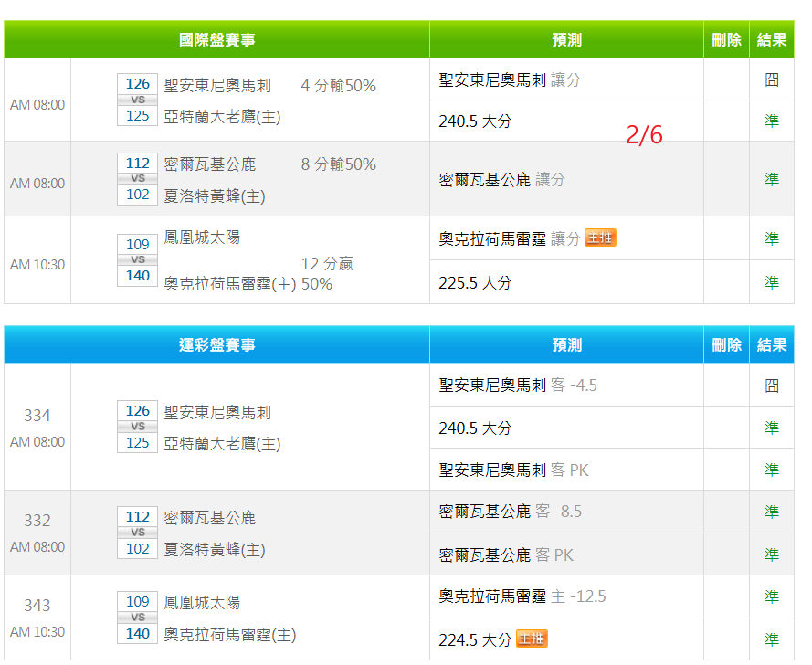812x665 pixels.
Task: Open the 聖安東尼奧馬刺 客 PK prediction
Action: [x=513, y=470]
